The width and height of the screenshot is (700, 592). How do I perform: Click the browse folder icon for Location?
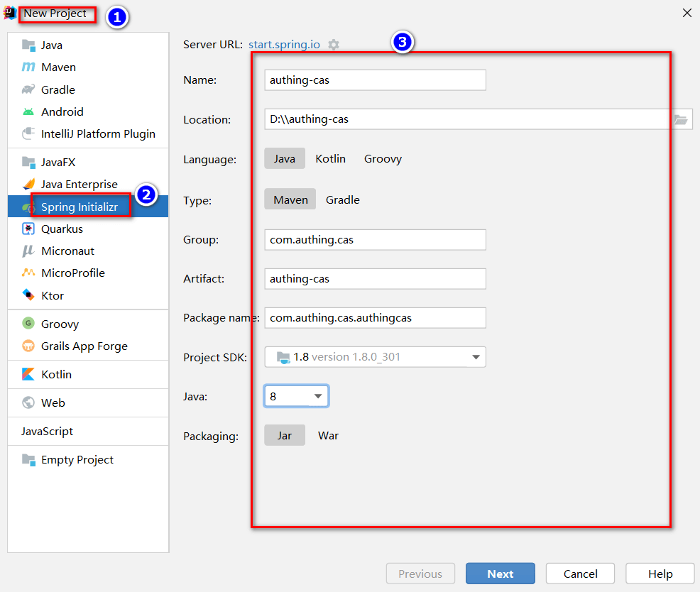(x=681, y=119)
